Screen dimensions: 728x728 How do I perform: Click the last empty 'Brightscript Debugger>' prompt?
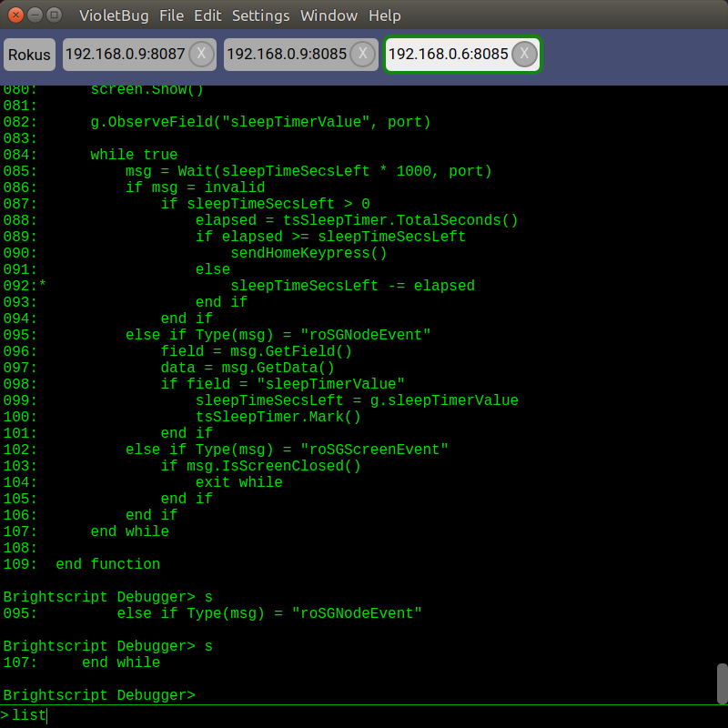click(x=99, y=695)
